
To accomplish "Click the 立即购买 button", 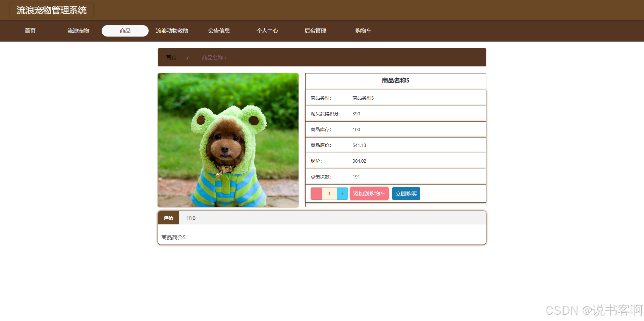I will [406, 194].
